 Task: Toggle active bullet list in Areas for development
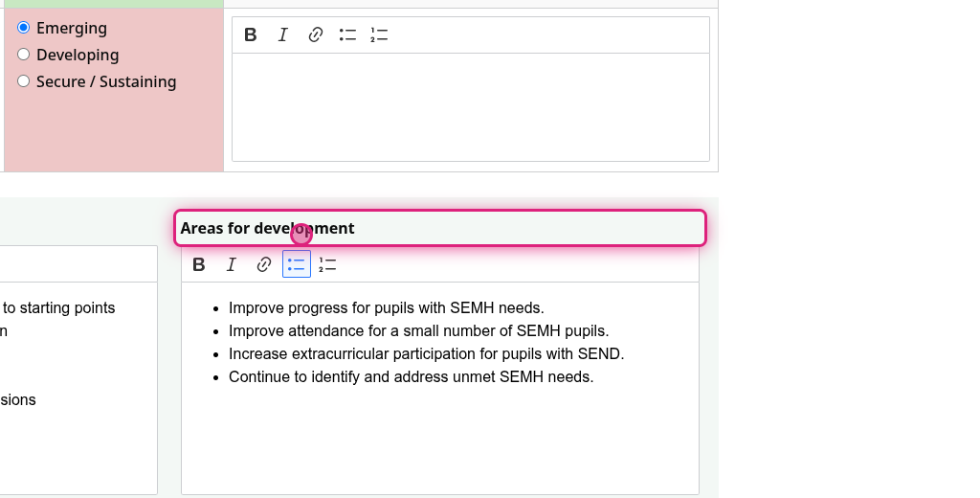[297, 264]
